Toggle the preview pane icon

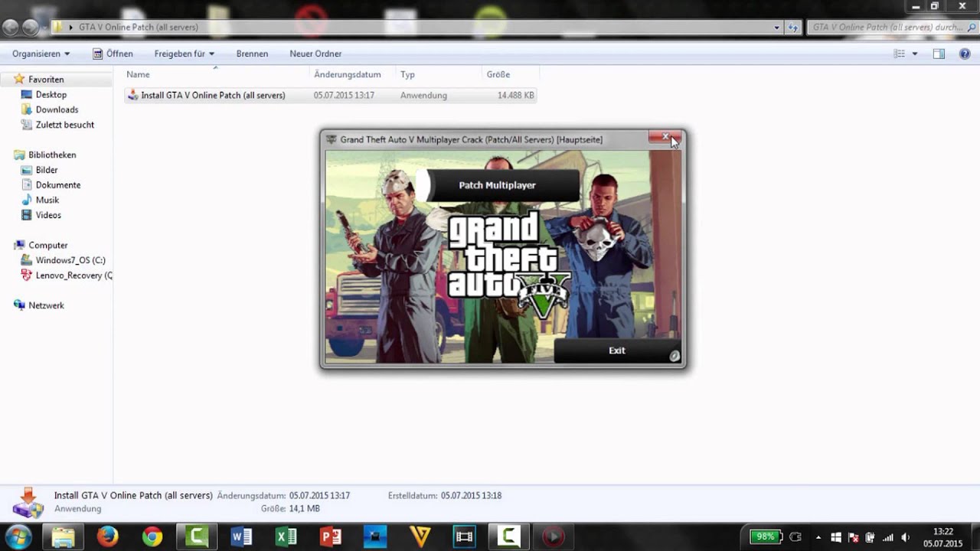939,54
